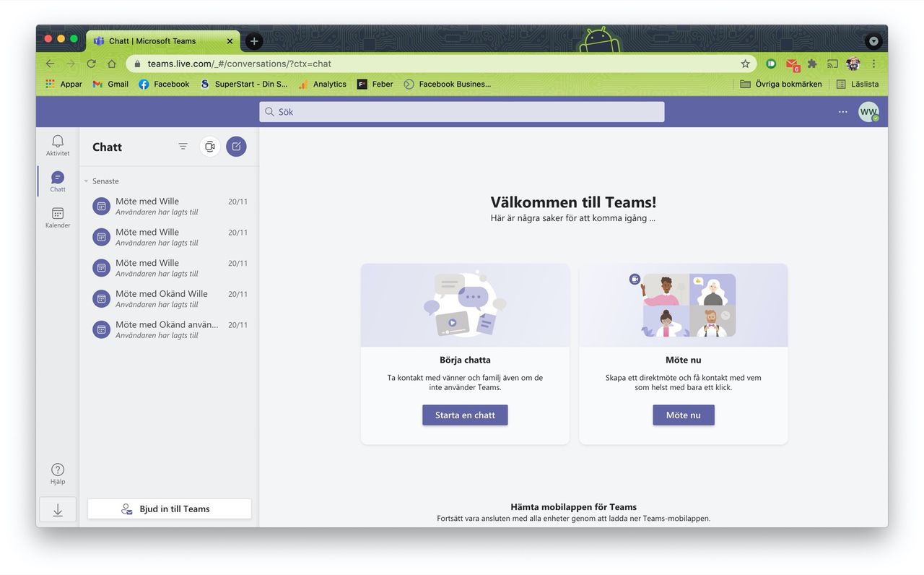
Task: Click the download app arrow icon
Action: [x=58, y=510]
